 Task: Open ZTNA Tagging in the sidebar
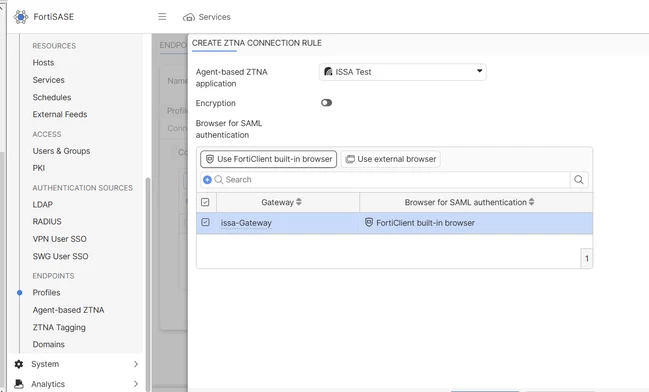59,327
